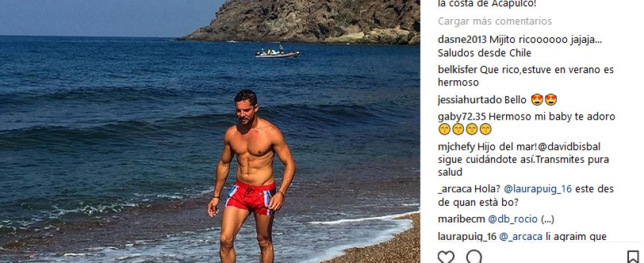Image resolution: width=644 pixels, height=263 pixels.
Task: Load more comments via Cargar más comentarios
Action: tap(494, 21)
